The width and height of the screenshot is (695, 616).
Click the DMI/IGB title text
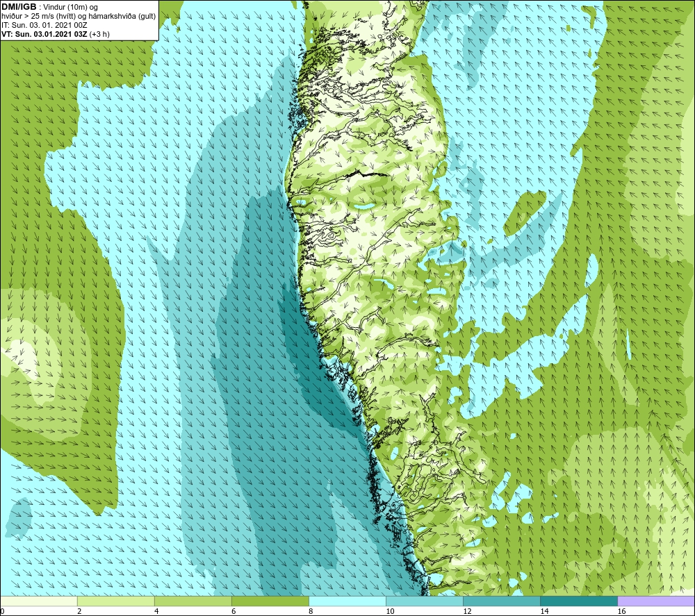(19, 7)
